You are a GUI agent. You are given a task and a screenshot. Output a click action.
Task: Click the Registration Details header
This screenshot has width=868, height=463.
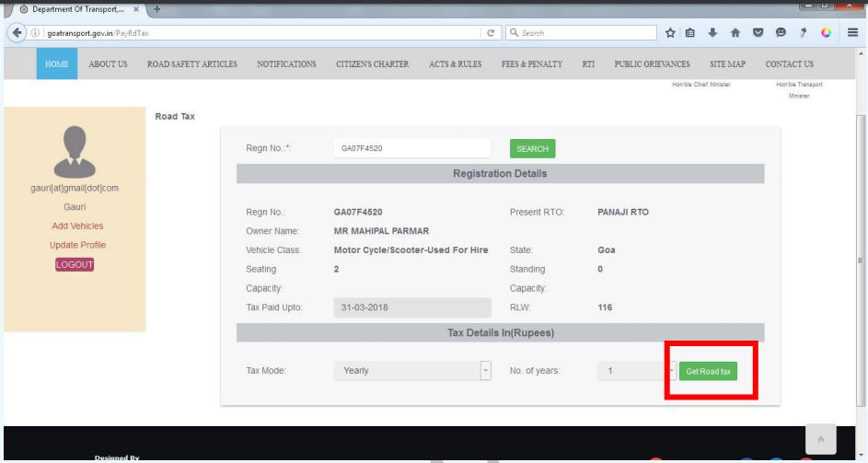[500, 173]
